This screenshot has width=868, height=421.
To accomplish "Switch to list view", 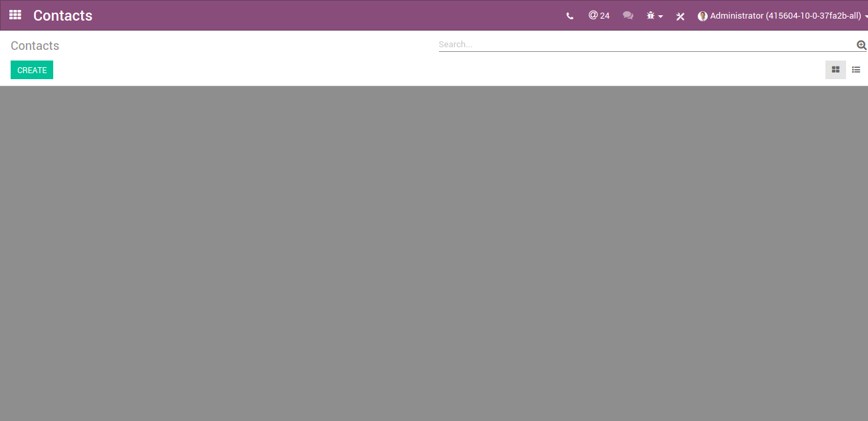I will (x=856, y=69).
